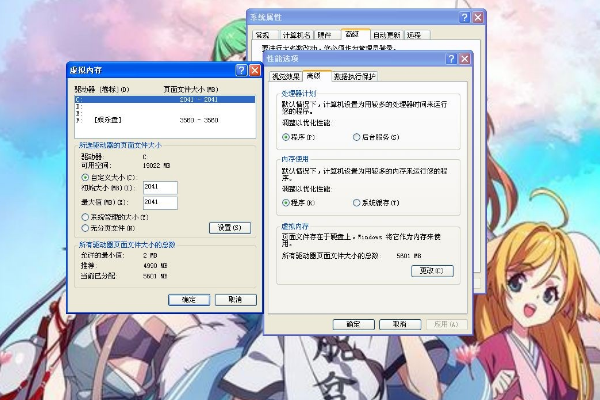The height and width of the screenshot is (400, 600).
Task: Click the 最大值 (maximum size) input field
Action: pyautogui.click(x=160, y=202)
